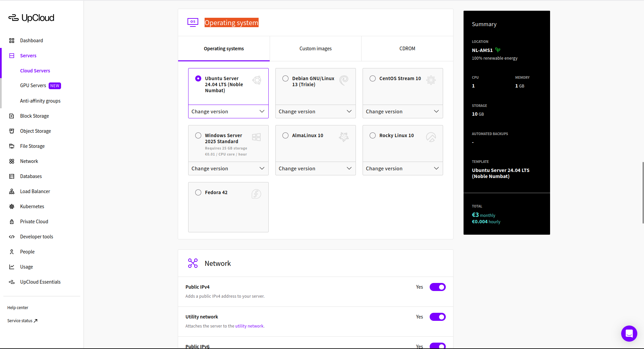Viewport: 644px width, 349px height.
Task: Open the Help center link
Action: (x=18, y=308)
